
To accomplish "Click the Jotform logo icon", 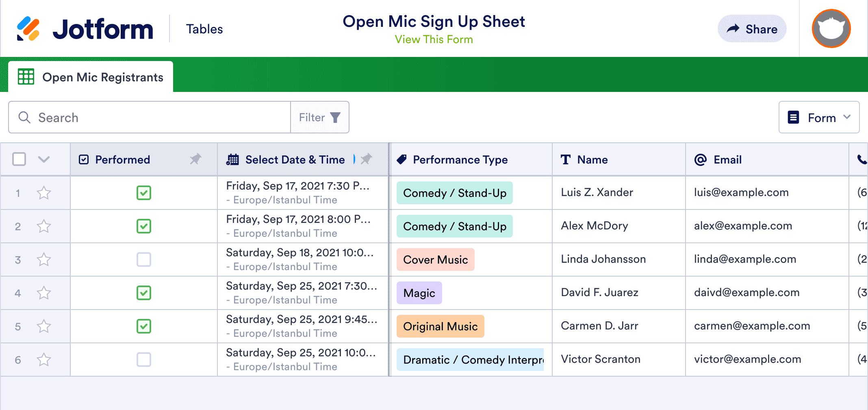I will click(x=28, y=29).
